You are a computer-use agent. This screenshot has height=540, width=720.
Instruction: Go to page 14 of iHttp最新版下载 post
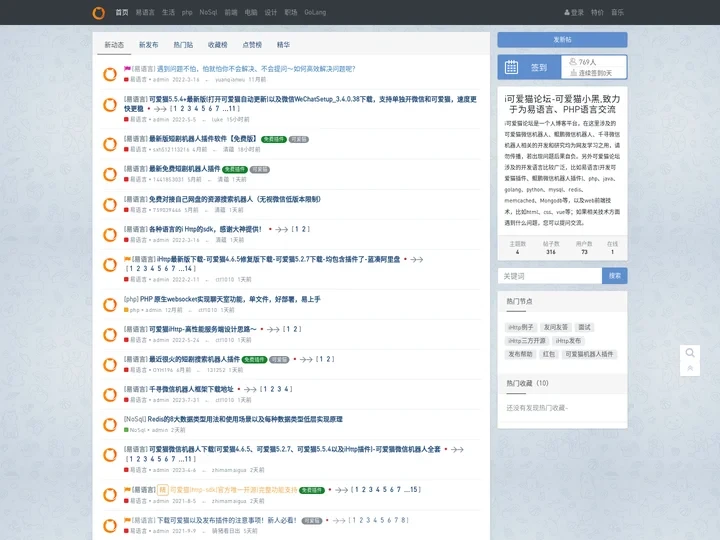(187, 269)
